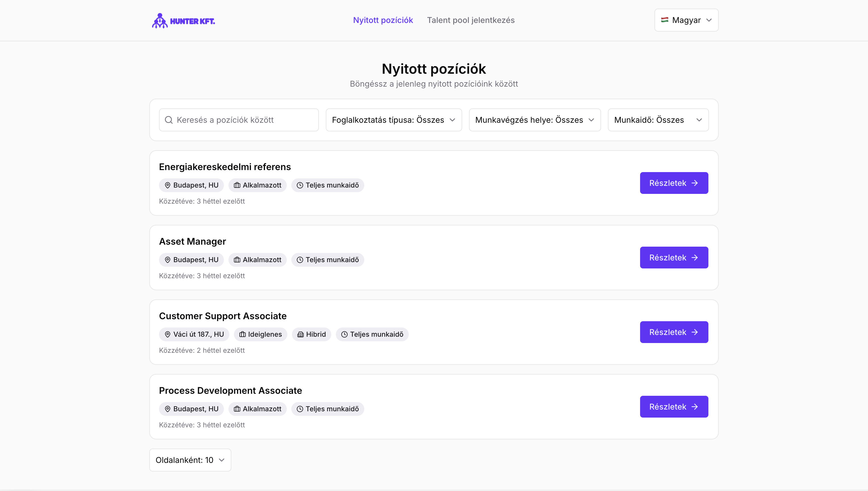
Task: Click the Asset Manager job title
Action: [192, 241]
